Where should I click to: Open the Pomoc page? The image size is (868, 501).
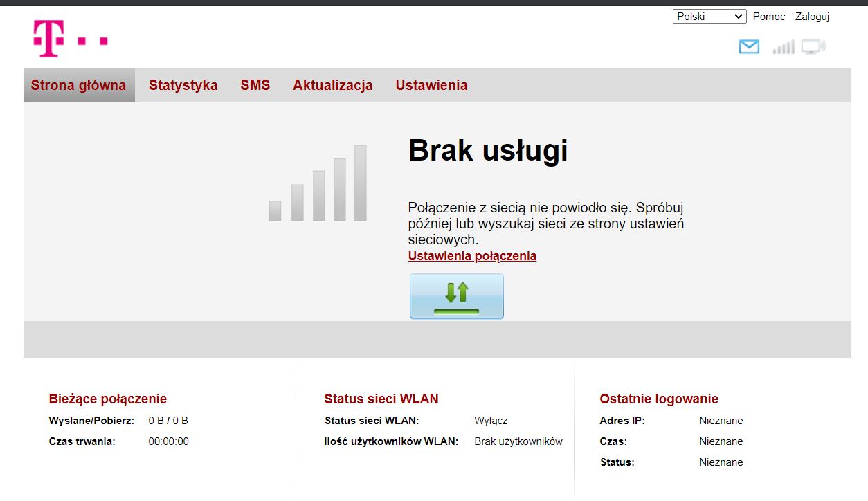tap(769, 16)
